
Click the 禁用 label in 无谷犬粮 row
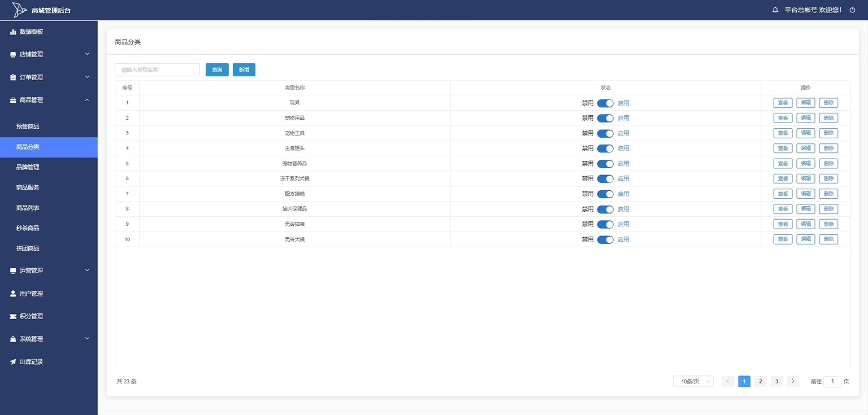588,239
